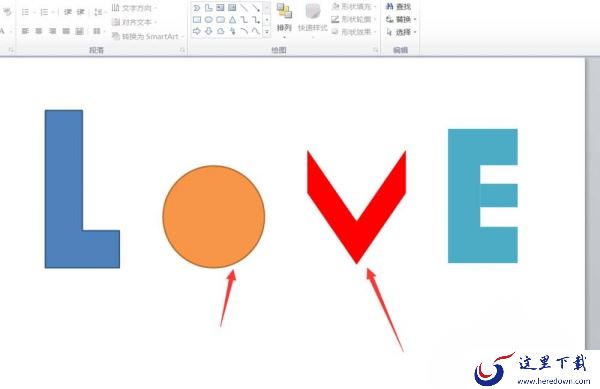This screenshot has width=600, height=389.
Task: Click the Find (查找) binoculars icon
Action: (x=390, y=7)
